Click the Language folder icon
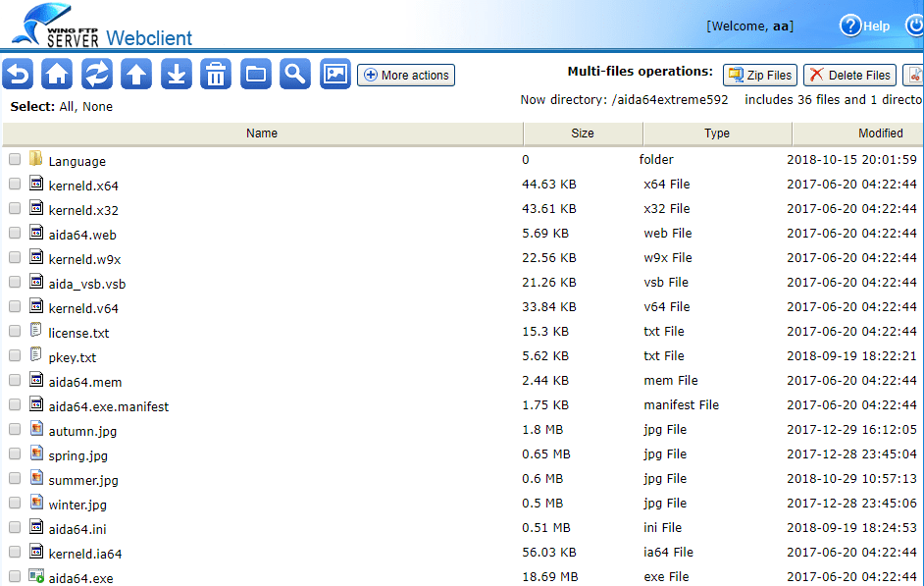The image size is (924, 586). pos(36,158)
